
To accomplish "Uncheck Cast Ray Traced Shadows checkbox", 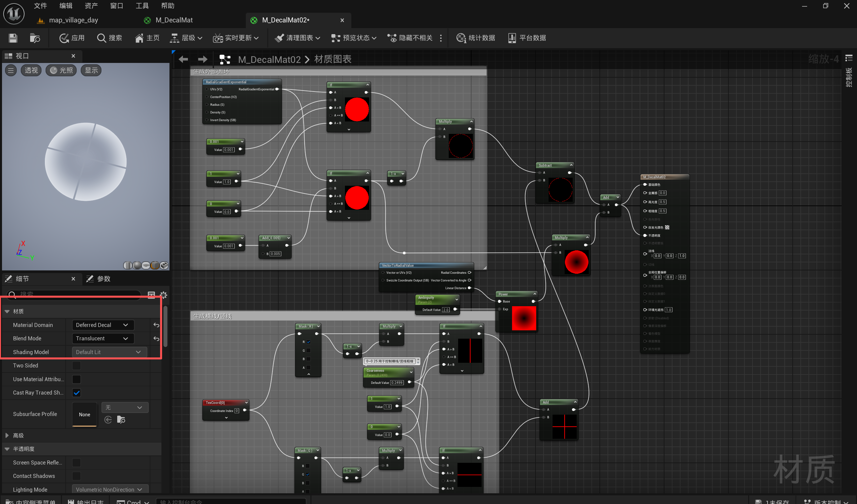I will [76, 393].
